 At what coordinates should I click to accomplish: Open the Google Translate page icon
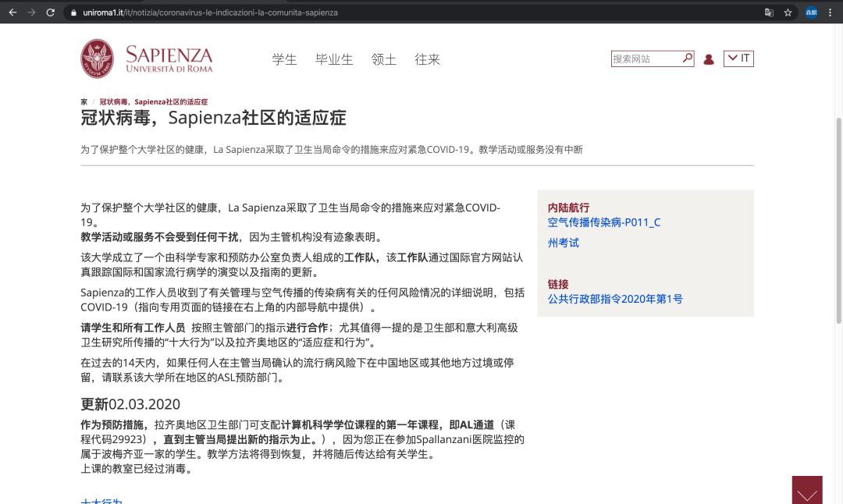769,12
